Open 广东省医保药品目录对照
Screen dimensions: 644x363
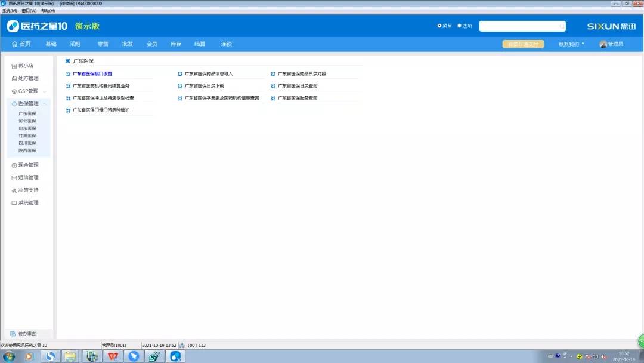tap(302, 74)
